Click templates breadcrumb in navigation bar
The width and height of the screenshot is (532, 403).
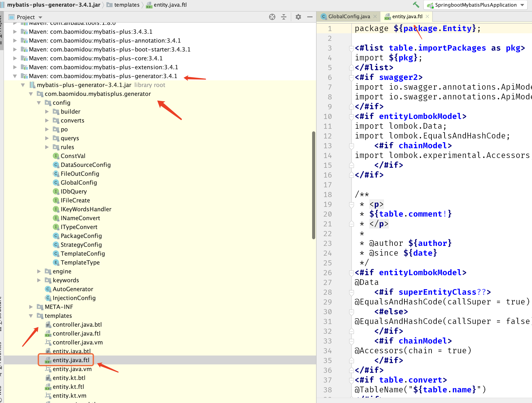[123, 5]
